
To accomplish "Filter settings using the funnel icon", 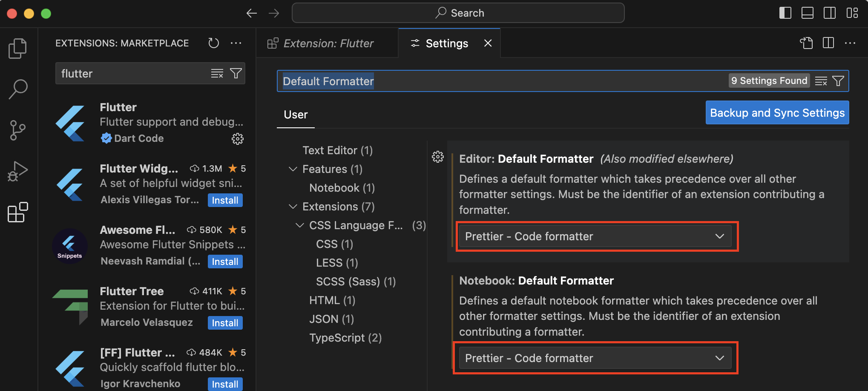I will click(838, 81).
